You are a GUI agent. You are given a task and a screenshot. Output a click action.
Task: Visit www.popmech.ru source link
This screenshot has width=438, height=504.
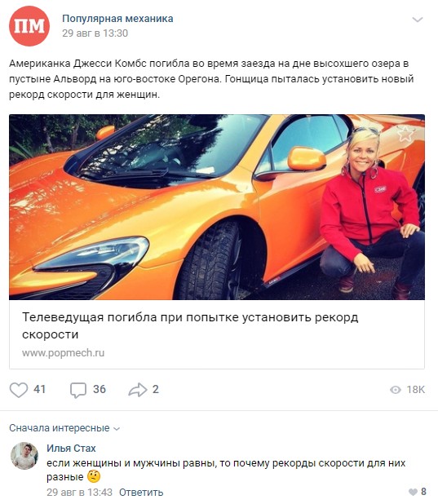(64, 353)
